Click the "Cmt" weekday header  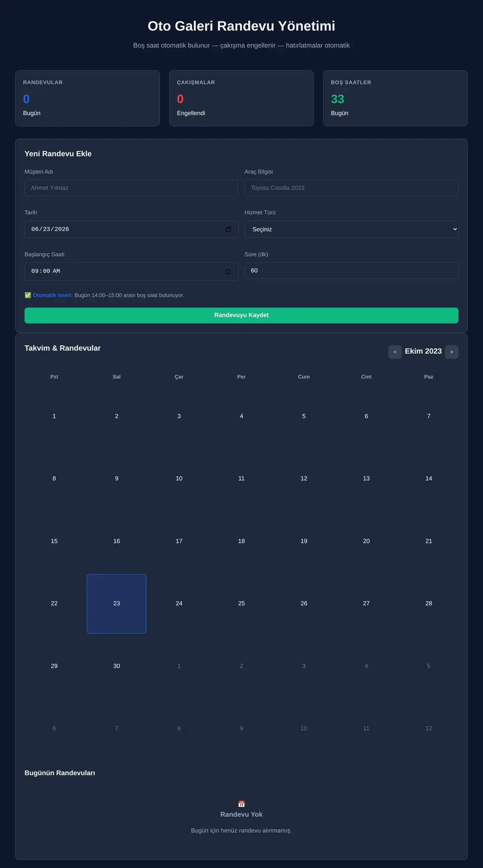(366, 377)
